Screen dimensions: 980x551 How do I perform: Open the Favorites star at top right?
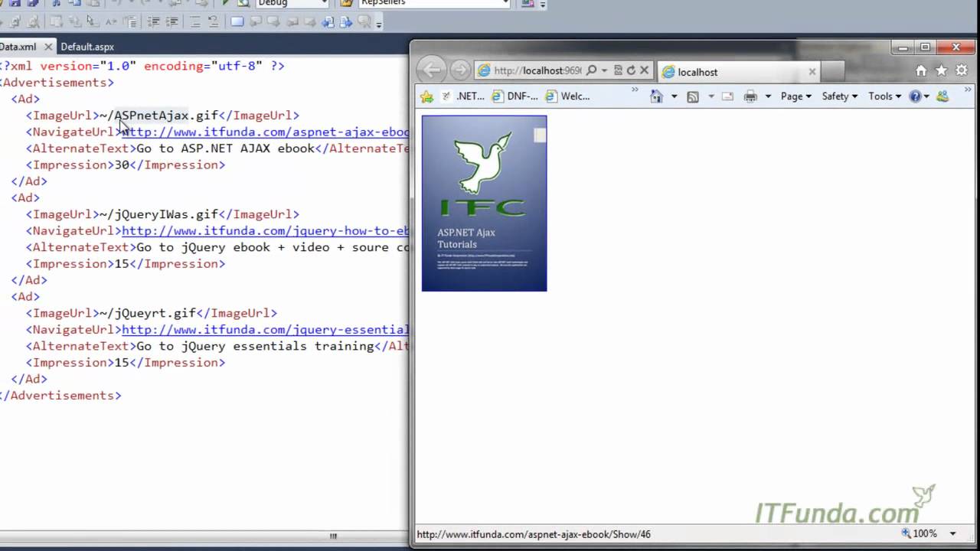(x=941, y=70)
